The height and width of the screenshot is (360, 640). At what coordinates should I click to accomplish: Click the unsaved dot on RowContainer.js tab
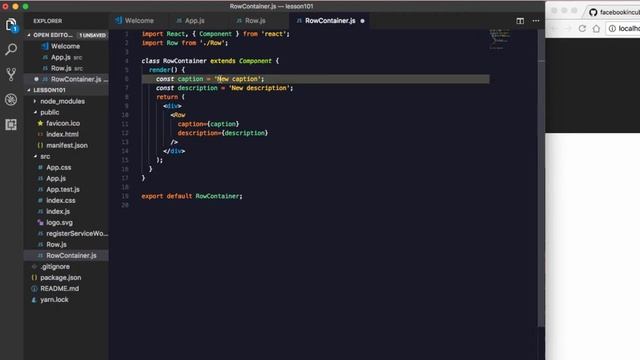tap(362, 21)
